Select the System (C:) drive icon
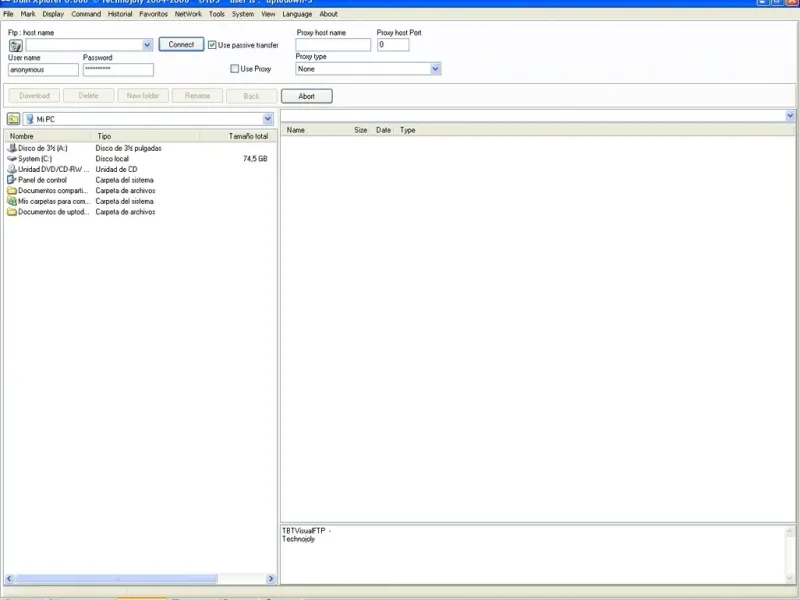This screenshot has width=800, height=600. [12, 159]
